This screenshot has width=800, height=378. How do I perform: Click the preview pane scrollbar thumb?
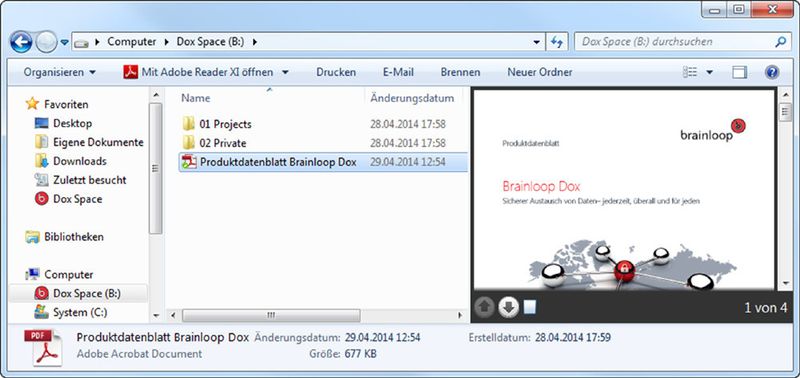click(x=785, y=113)
